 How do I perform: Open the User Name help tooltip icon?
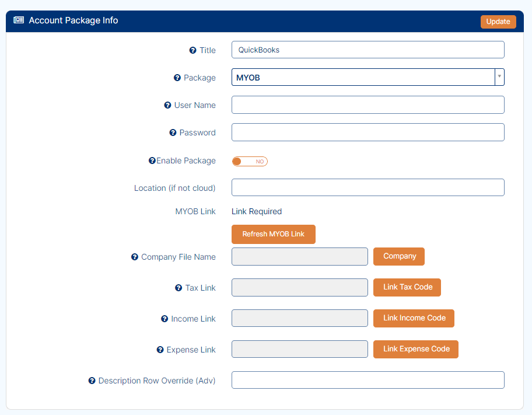(167, 105)
